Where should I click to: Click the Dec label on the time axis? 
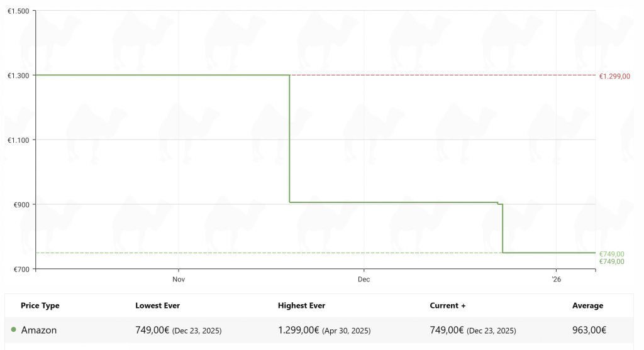(x=364, y=278)
